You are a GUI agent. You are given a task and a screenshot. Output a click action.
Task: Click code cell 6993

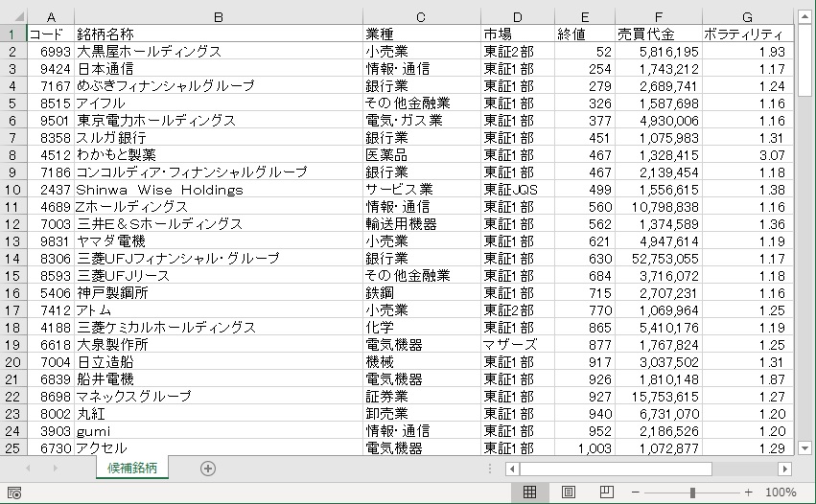(51, 52)
